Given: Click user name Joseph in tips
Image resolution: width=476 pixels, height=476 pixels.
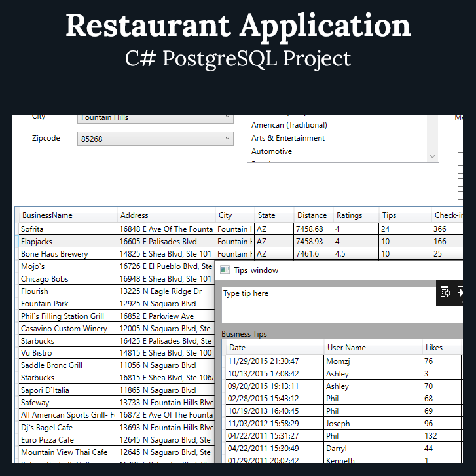Looking at the screenshot, I should [x=373, y=424].
